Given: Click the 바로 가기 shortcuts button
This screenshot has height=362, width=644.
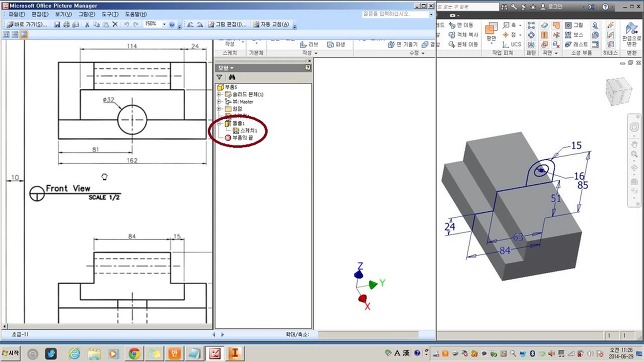Looking at the screenshot, I should 27,25.
